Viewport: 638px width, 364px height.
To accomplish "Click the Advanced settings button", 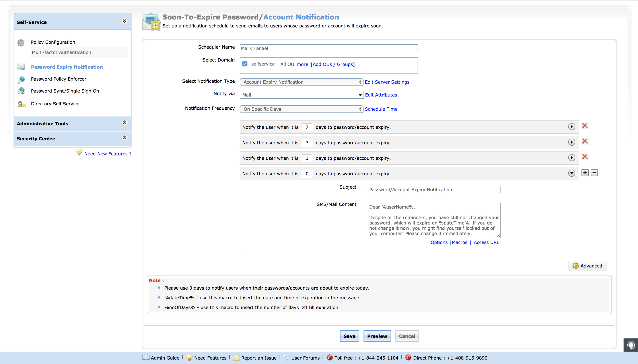I will [x=587, y=266].
